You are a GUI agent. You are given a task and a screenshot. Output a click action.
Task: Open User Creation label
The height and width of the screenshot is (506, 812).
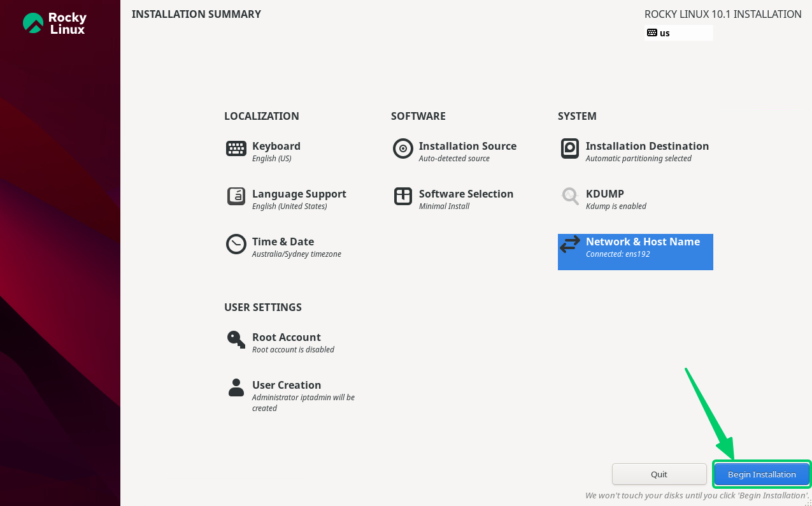[287, 385]
